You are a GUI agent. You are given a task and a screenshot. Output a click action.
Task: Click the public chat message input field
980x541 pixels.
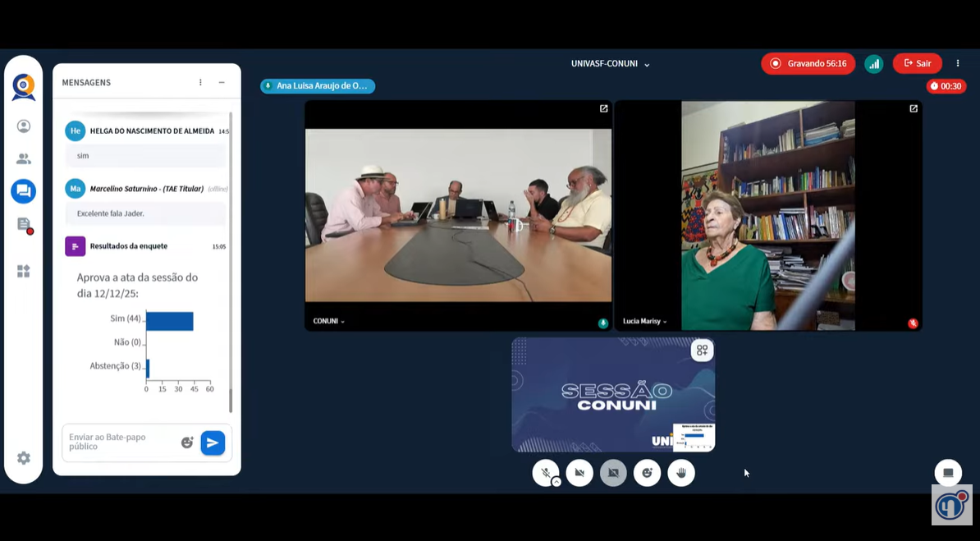coord(121,442)
